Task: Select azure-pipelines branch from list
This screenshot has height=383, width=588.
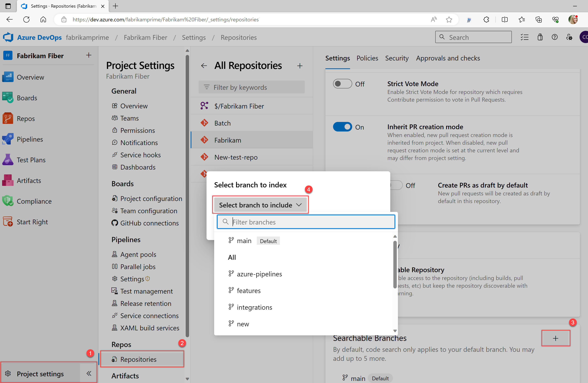Action: click(260, 274)
